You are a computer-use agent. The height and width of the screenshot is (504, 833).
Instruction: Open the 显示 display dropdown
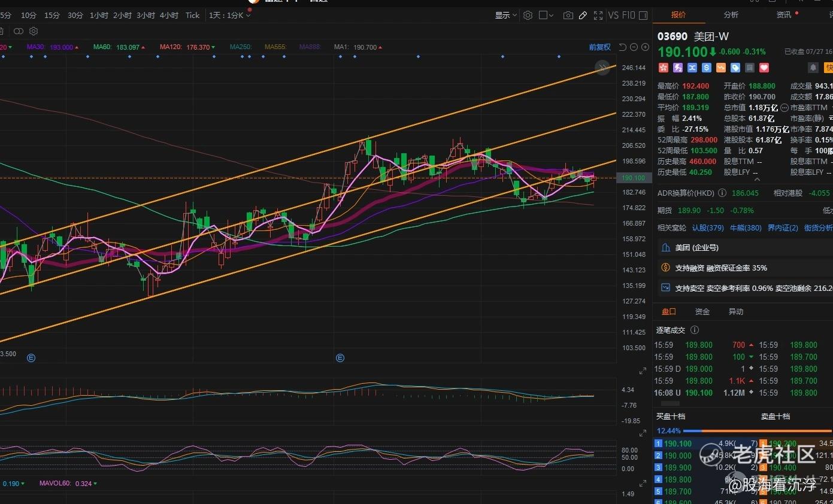coord(505,16)
